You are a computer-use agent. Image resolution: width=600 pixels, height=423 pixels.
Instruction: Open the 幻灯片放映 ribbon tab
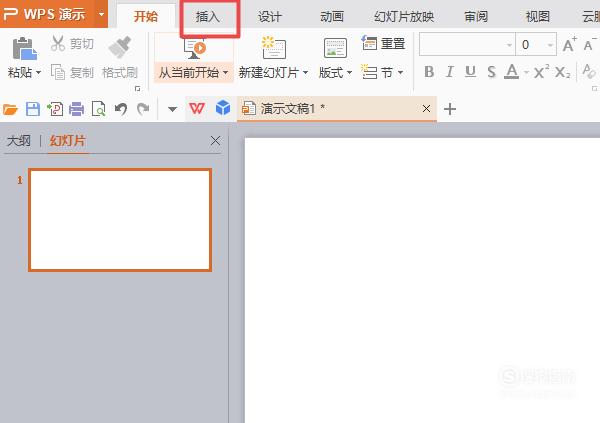coord(404,16)
